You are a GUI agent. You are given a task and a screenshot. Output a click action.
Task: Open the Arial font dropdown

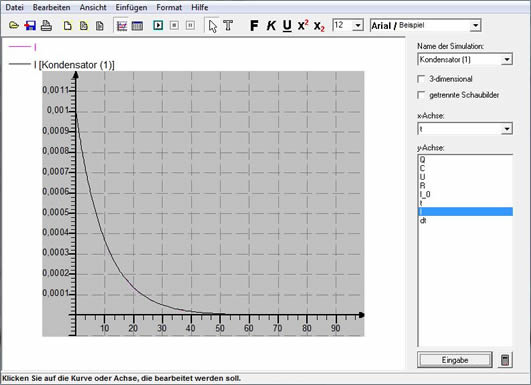[x=475, y=25]
